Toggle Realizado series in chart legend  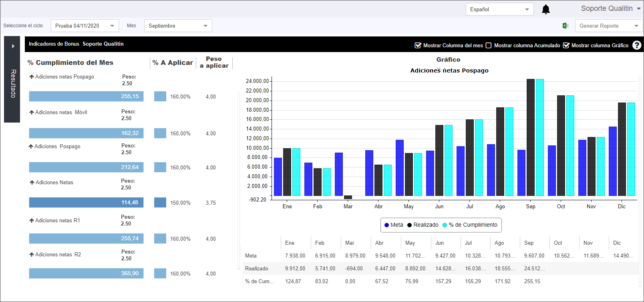point(423,225)
